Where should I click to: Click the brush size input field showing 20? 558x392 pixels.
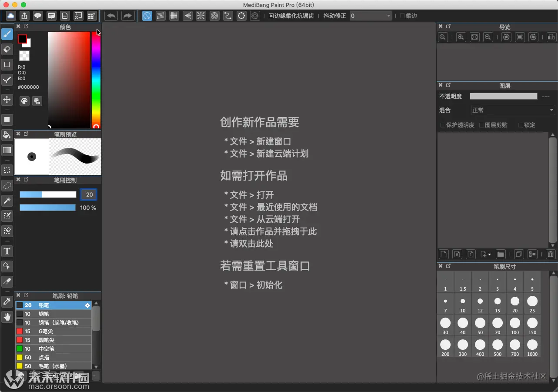(x=89, y=194)
